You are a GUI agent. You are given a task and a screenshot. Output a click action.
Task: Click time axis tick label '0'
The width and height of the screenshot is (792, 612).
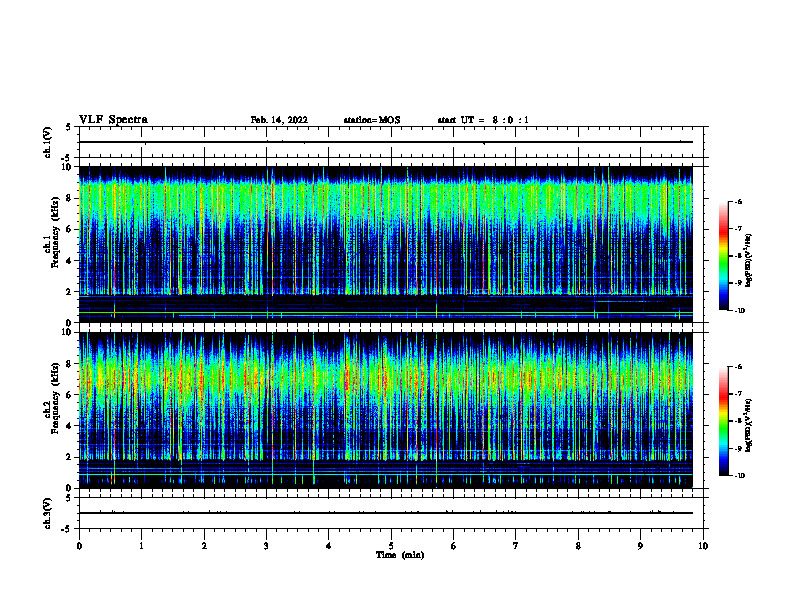pos(79,546)
